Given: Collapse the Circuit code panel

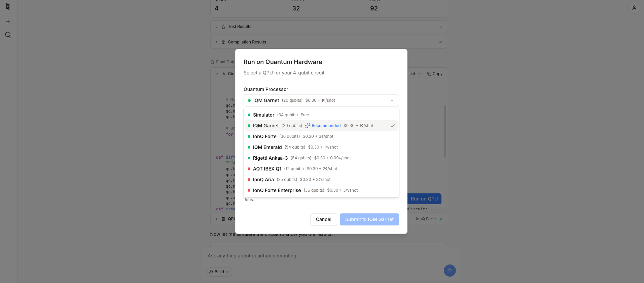Looking at the screenshot, I should (x=216, y=74).
